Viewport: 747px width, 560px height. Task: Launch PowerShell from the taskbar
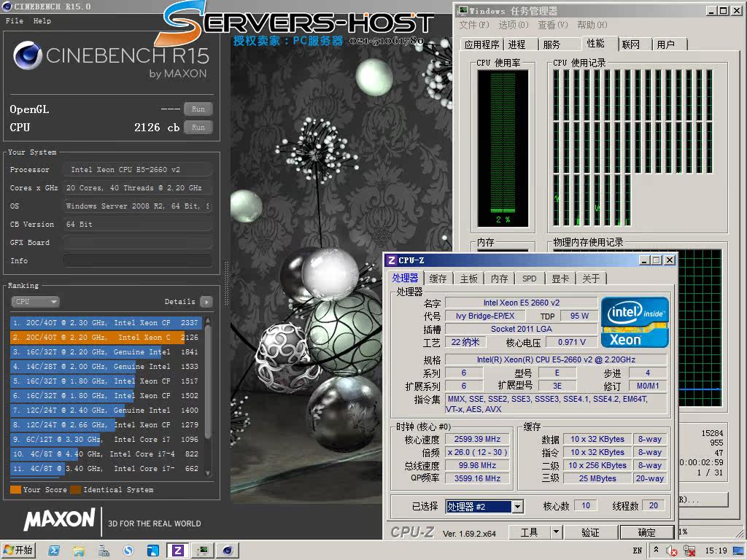54,551
